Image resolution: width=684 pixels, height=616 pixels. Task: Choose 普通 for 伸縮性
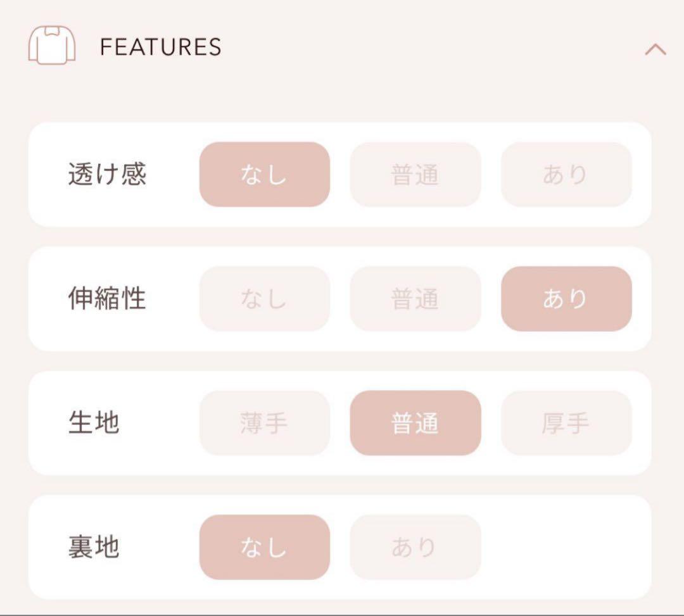[415, 299]
